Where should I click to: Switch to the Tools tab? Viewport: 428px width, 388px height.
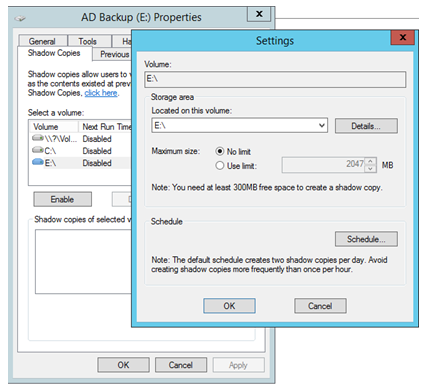click(88, 41)
